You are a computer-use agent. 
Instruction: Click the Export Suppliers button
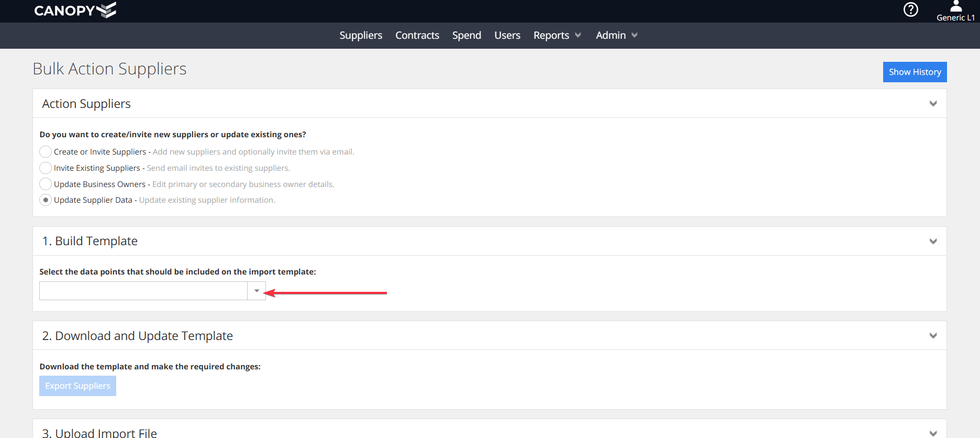click(x=77, y=386)
